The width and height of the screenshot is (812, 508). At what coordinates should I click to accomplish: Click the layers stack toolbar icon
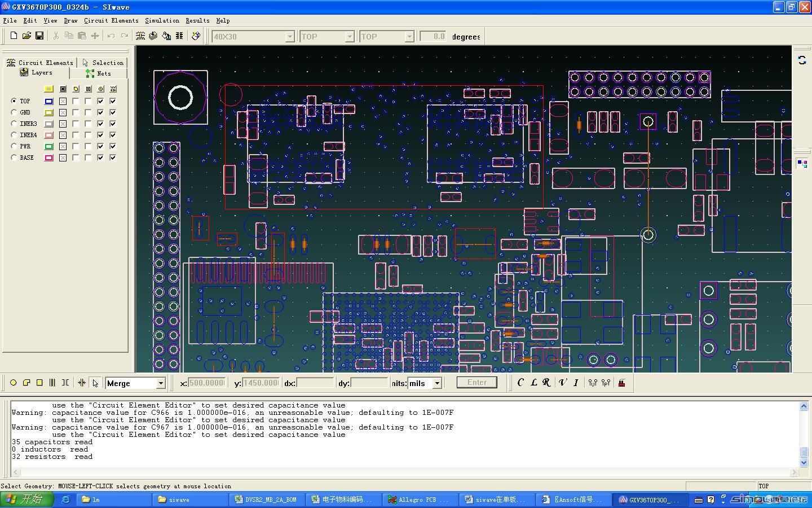[153, 36]
